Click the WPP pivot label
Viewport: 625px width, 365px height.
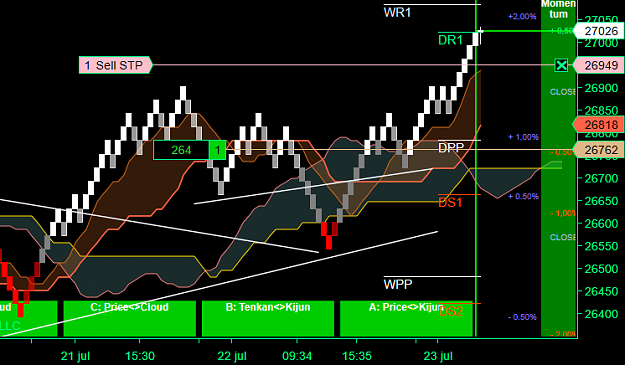(x=398, y=285)
